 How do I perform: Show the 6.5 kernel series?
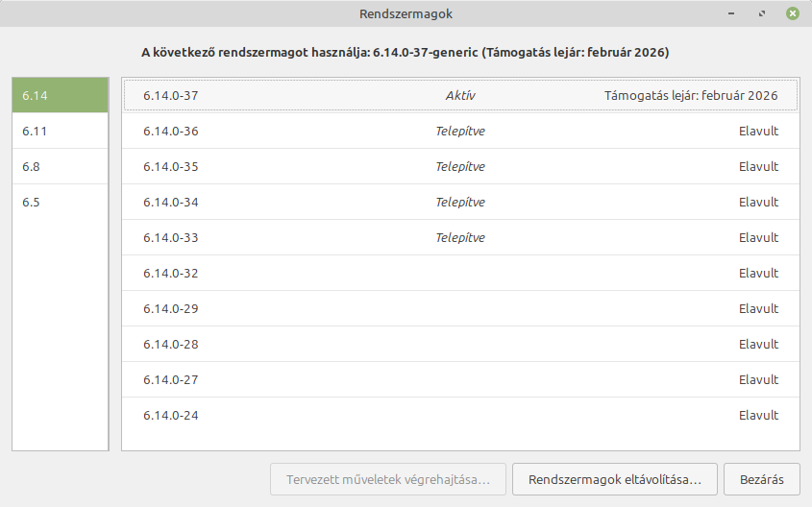[60, 202]
